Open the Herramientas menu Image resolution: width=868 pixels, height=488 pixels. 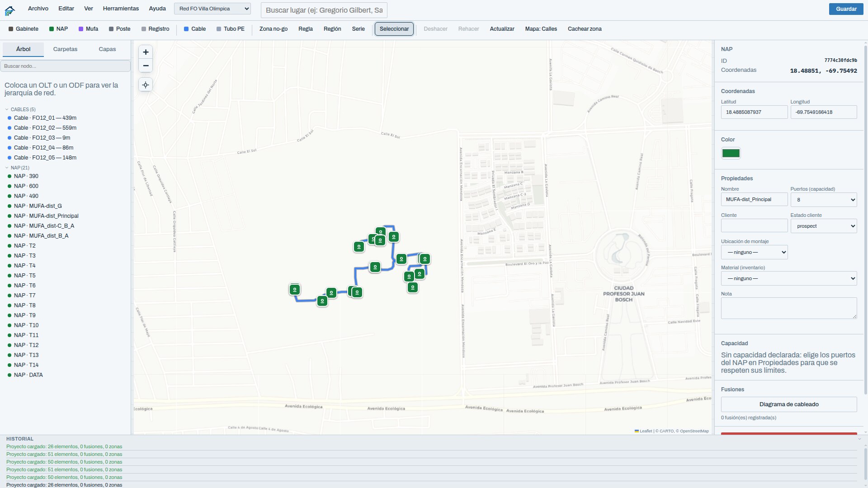[x=121, y=9]
